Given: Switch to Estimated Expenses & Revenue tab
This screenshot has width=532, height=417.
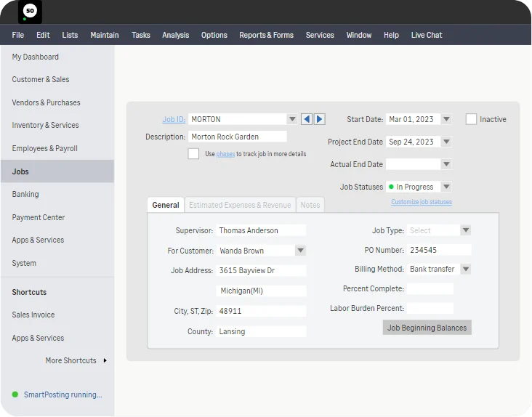Looking at the screenshot, I should click(240, 205).
